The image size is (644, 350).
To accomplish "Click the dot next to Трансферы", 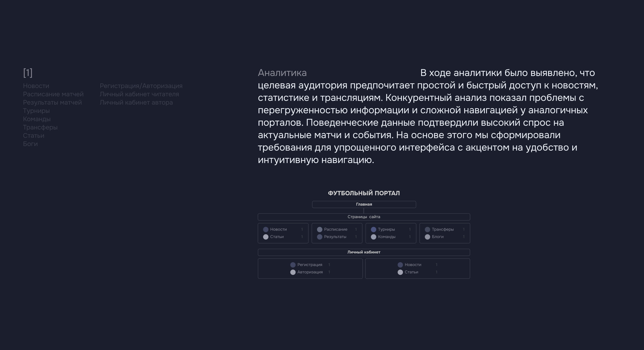I will pyautogui.click(x=428, y=229).
